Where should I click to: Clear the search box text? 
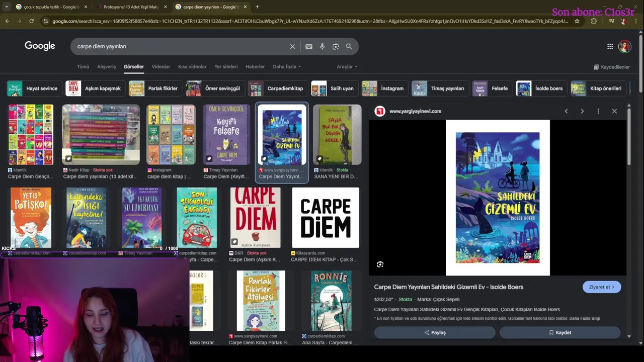(292, 46)
